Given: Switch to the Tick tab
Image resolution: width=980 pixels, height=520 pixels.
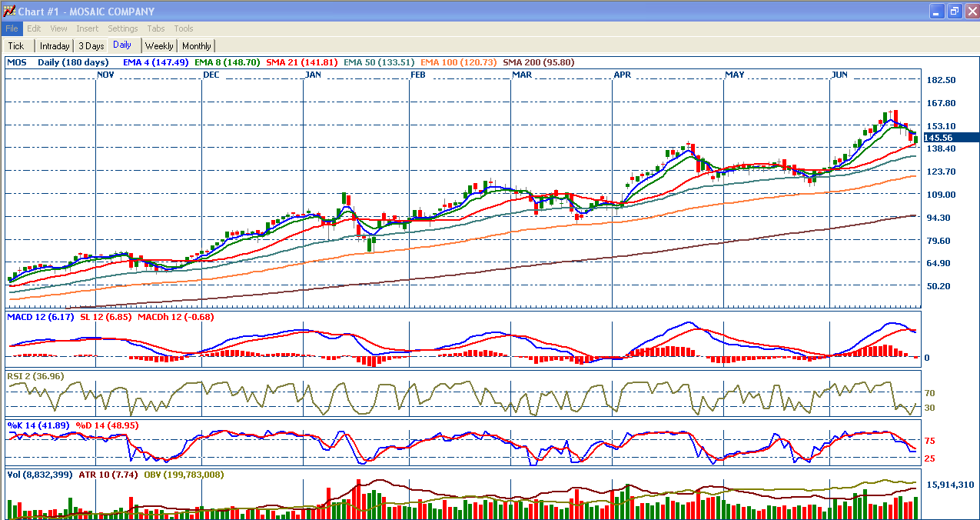Looking at the screenshot, I should [16, 46].
